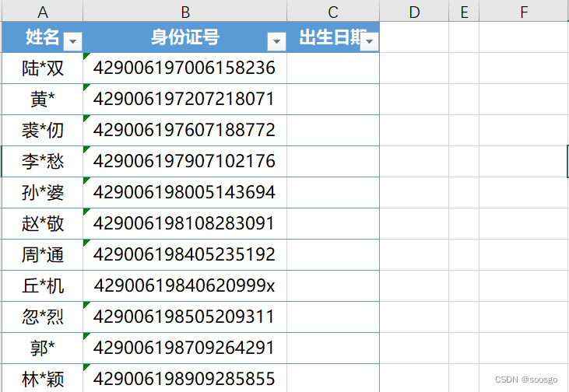Click the 姓名 header cell

(x=43, y=37)
